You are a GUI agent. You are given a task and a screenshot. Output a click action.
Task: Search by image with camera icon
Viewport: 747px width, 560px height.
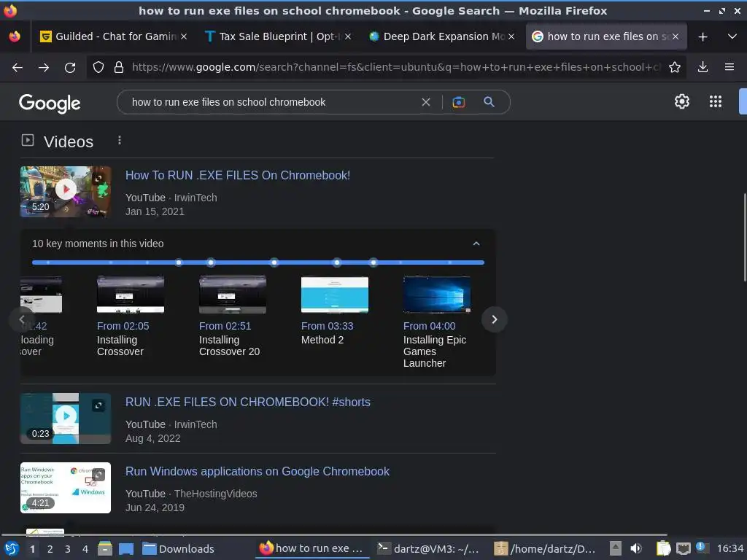coord(458,102)
